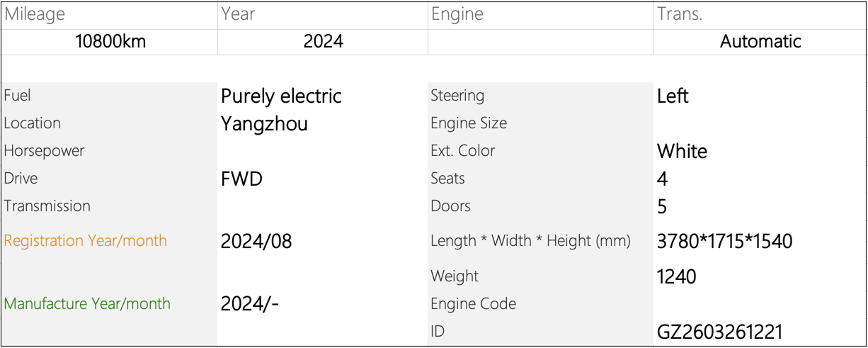Click the dimensions value 3780*1715*1540

pyautogui.click(x=724, y=242)
